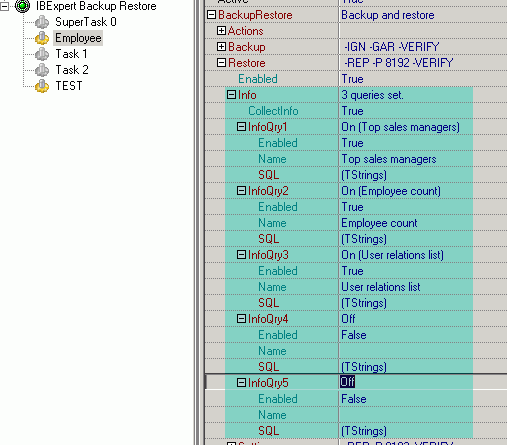Edit the 'Employee count' Name value

point(379,223)
